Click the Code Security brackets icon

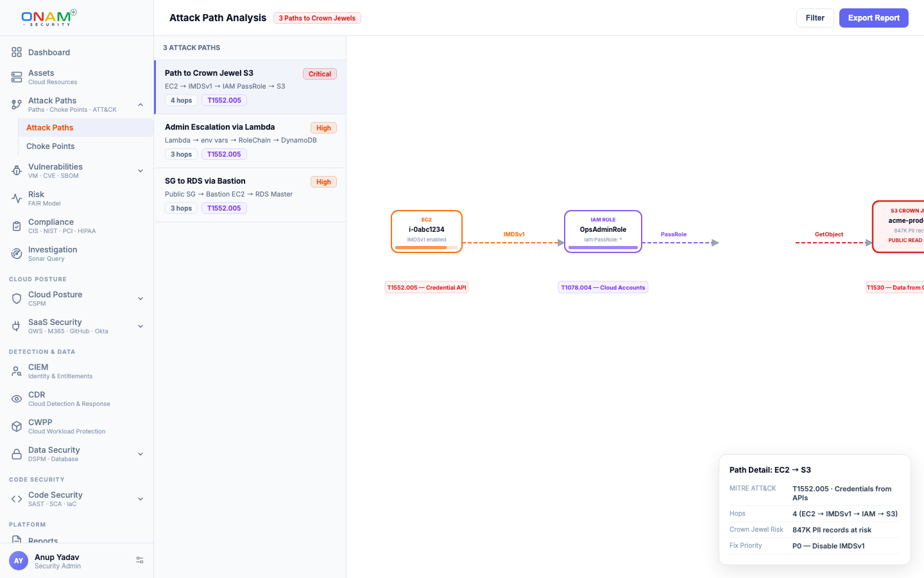coord(17,499)
